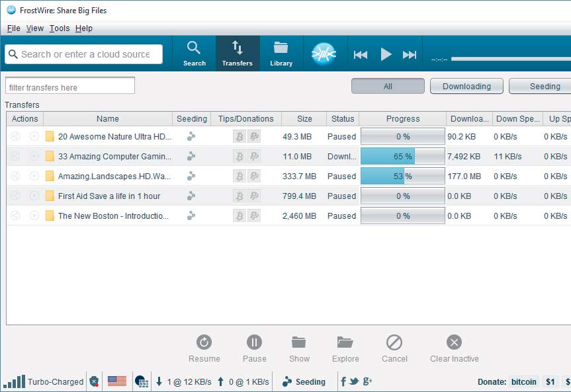Open the Help menu
The height and width of the screenshot is (392, 571).
click(84, 28)
